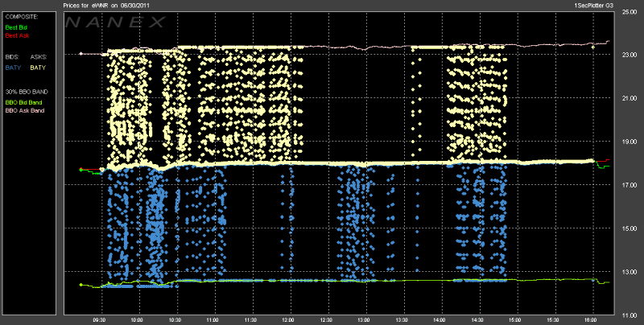Image resolution: width=644 pixels, height=325 pixels.
Task: Click the ASKS: legend heading
Action: (38, 57)
